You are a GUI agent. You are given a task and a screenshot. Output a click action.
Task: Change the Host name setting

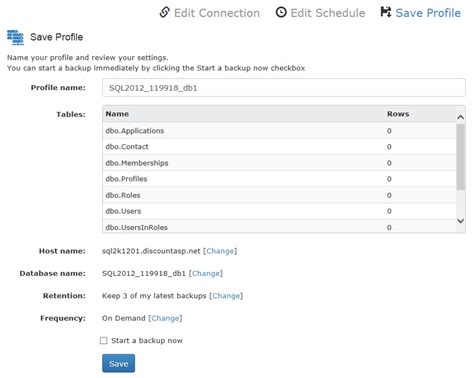click(220, 251)
